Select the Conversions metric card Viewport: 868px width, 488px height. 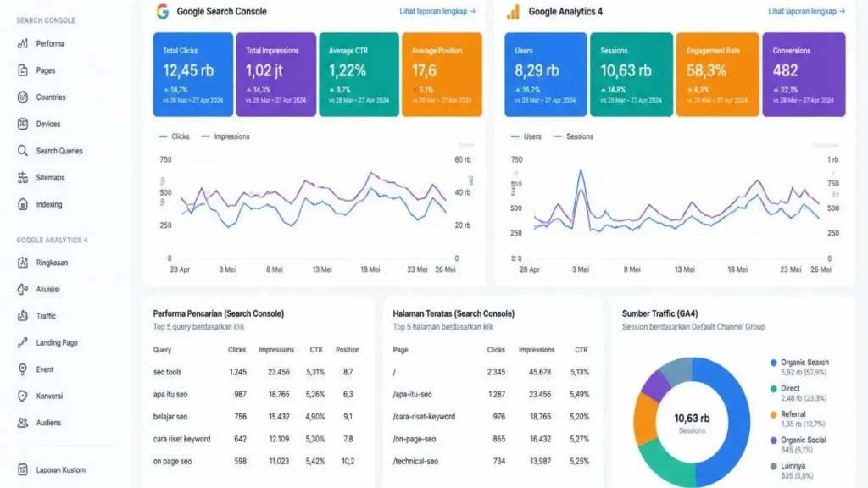click(804, 75)
